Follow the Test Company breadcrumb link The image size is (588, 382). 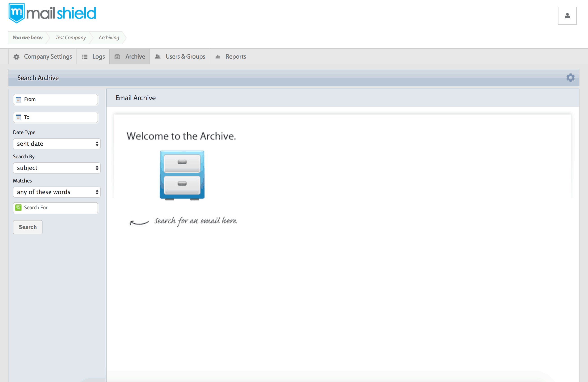(71, 38)
